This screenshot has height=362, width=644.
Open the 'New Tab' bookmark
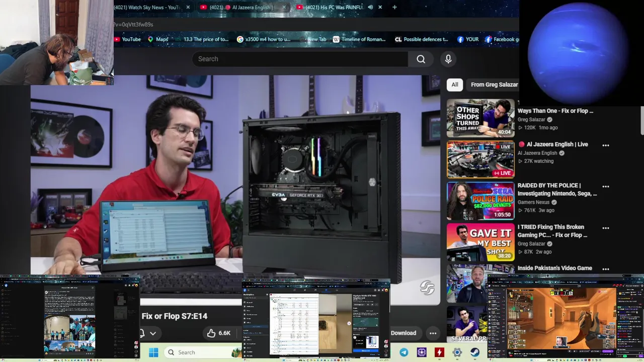(313, 39)
